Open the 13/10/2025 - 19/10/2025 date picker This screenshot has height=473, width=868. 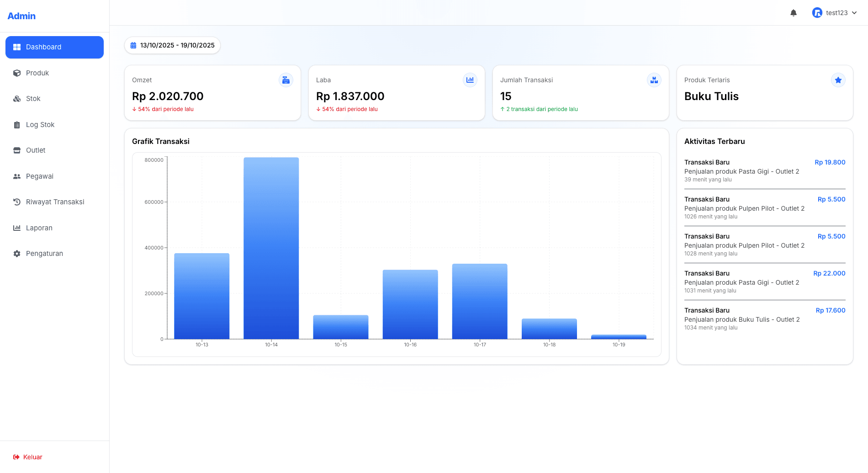[173, 45]
